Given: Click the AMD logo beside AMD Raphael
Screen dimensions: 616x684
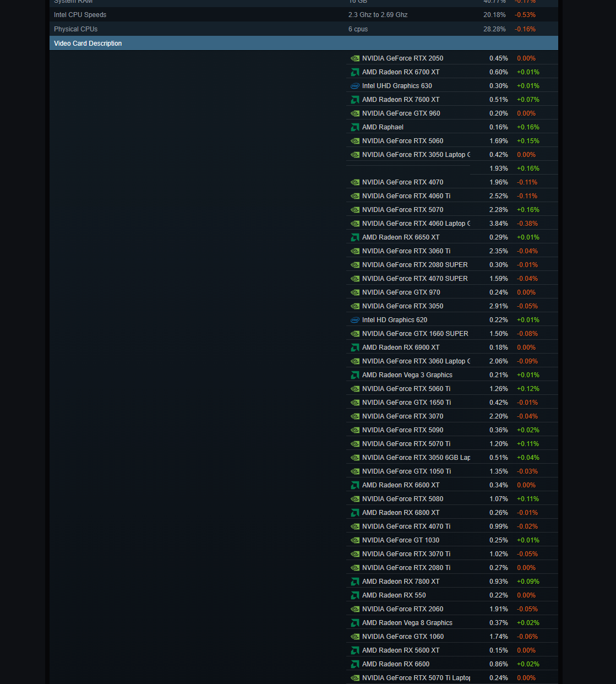Looking at the screenshot, I should pyautogui.click(x=355, y=127).
